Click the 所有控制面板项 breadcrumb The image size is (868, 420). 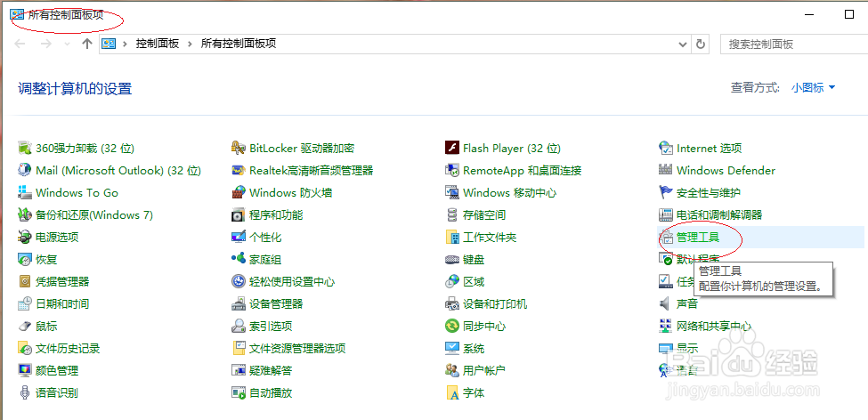[239, 44]
